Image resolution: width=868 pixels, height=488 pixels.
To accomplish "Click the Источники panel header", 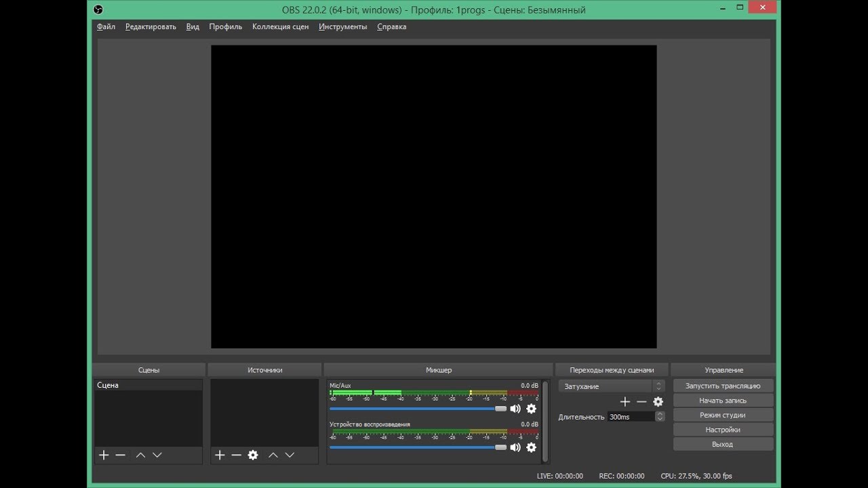I will pyautogui.click(x=265, y=370).
